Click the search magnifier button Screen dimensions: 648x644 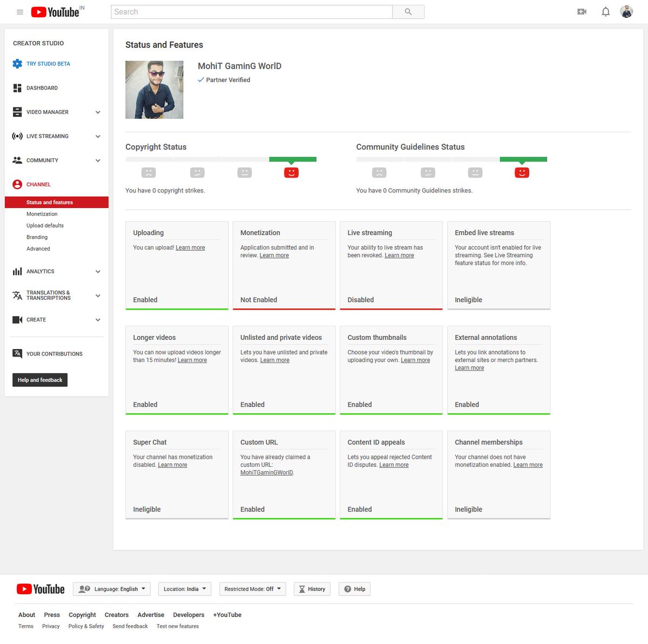[408, 12]
